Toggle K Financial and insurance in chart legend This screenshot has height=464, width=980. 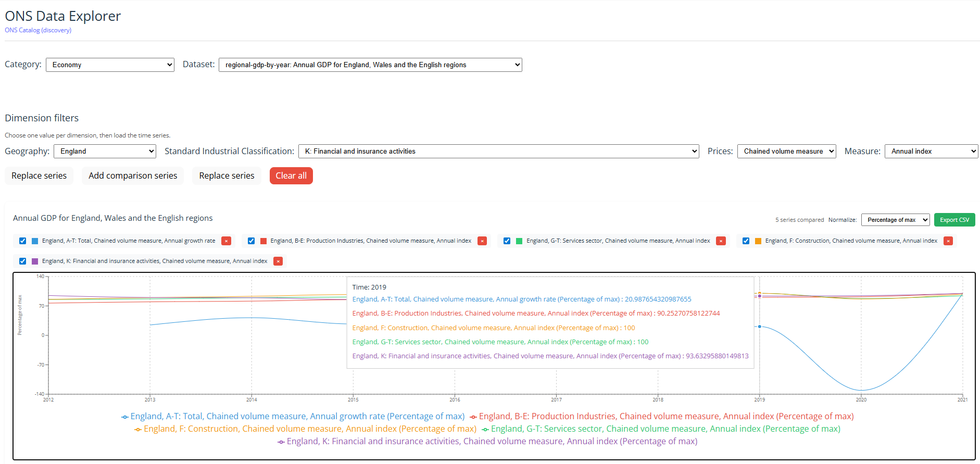(x=487, y=442)
